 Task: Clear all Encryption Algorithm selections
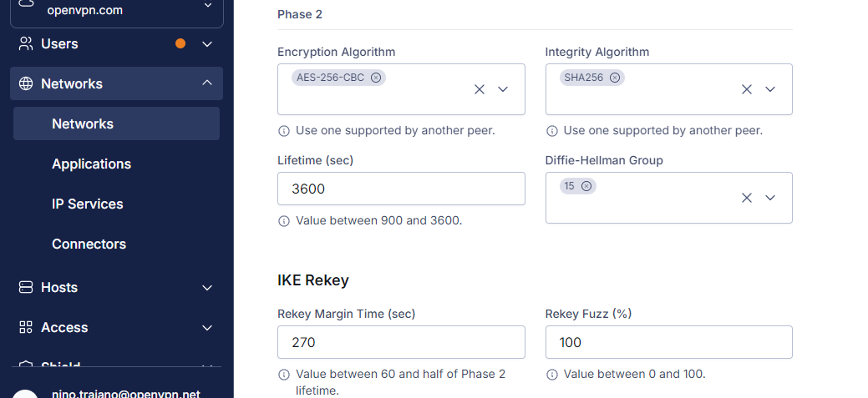tap(480, 89)
